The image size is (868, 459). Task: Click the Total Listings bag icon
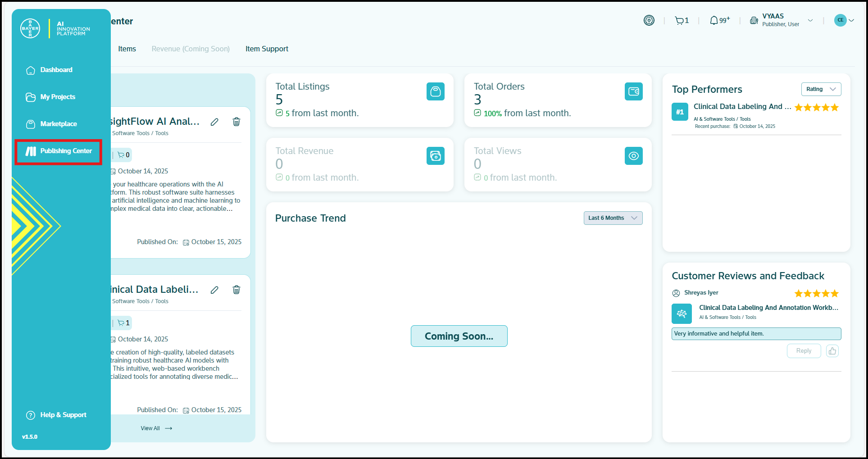435,91
